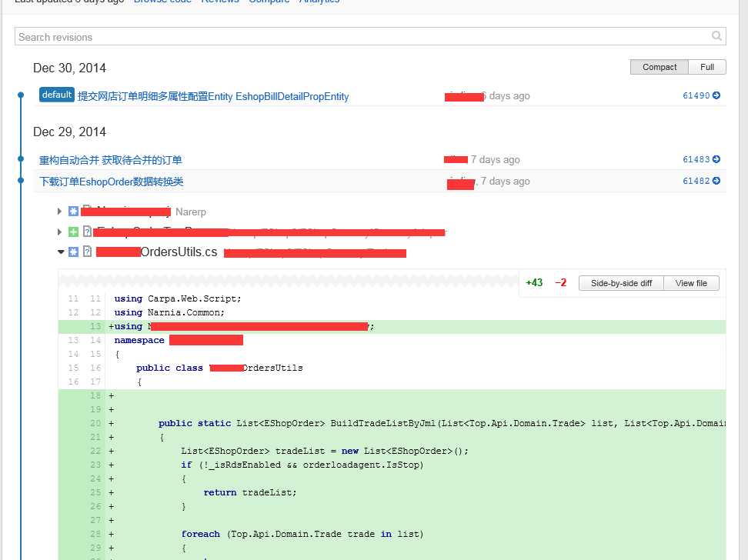Click revision number 61482

pyautogui.click(x=696, y=181)
